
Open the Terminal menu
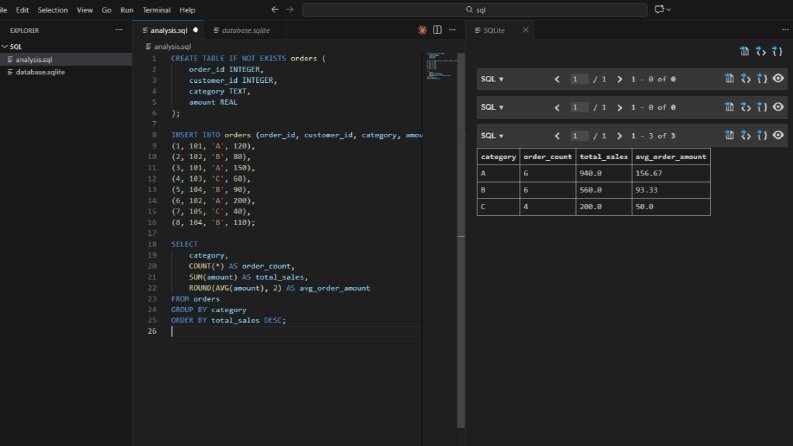coord(156,10)
